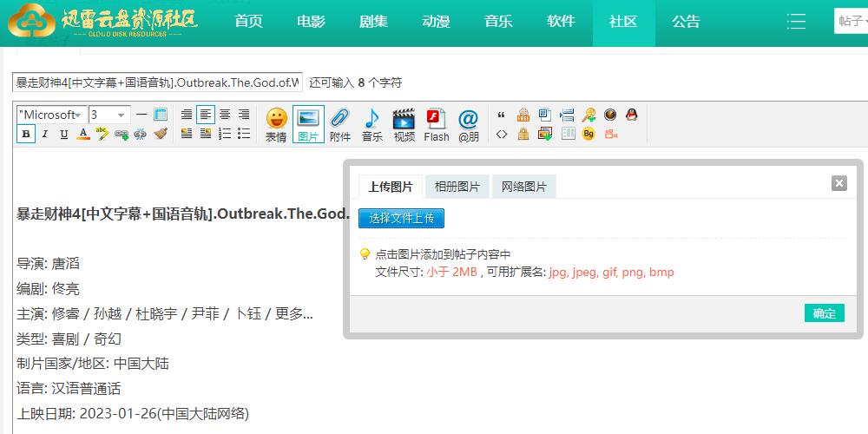Viewport: 868px width, 434px height.
Task: Expand the font size dropdown showing 3
Action: pos(109,115)
